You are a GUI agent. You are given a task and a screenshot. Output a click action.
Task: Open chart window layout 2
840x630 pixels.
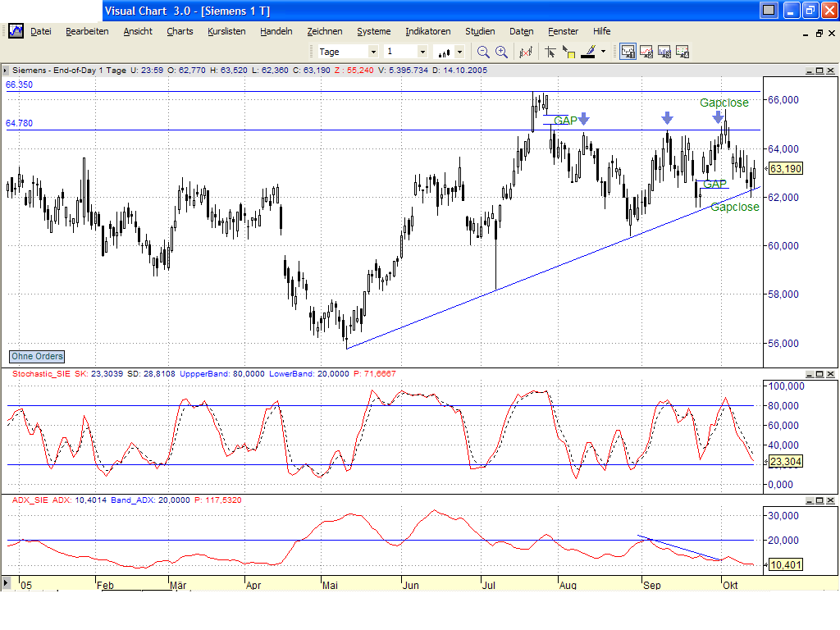tap(645, 51)
